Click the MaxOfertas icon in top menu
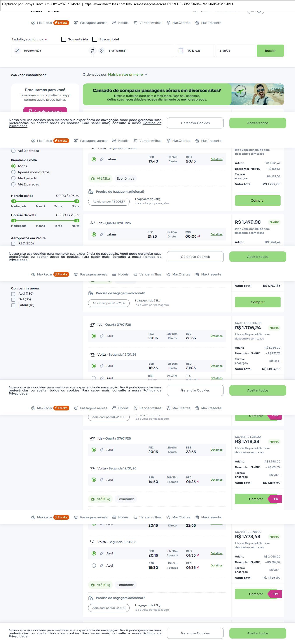The width and height of the screenshot is (295, 644). click(x=168, y=23)
